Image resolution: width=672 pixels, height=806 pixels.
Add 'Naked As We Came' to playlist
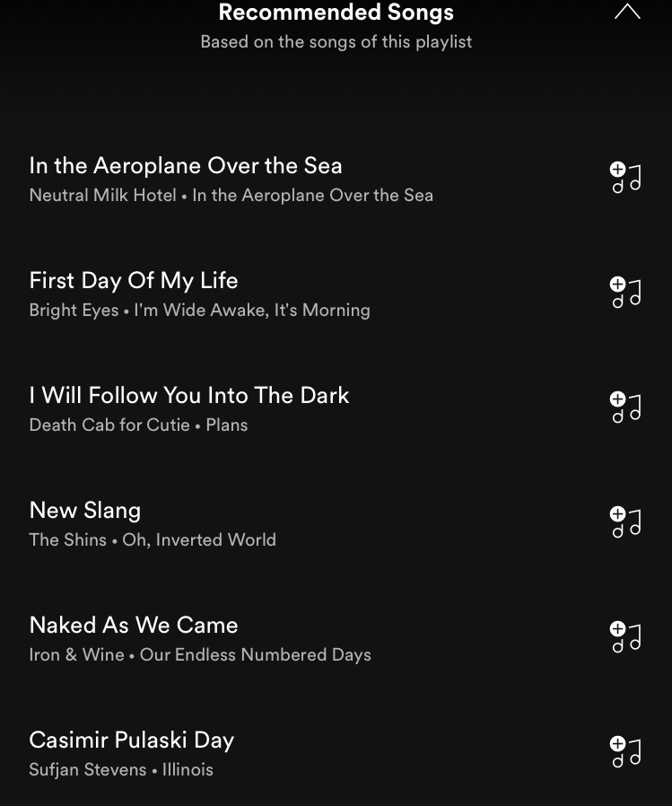pyautogui.click(x=625, y=637)
